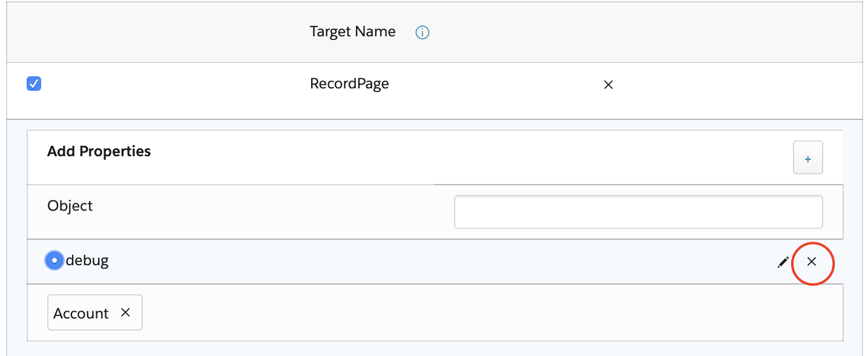Add a property with the plus button
This screenshot has height=356, width=868.
point(808,159)
